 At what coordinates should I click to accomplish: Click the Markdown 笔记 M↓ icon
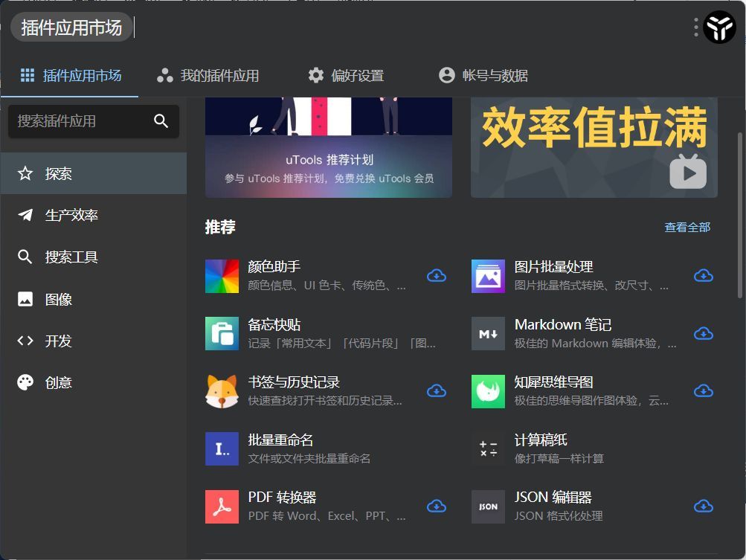(x=488, y=333)
